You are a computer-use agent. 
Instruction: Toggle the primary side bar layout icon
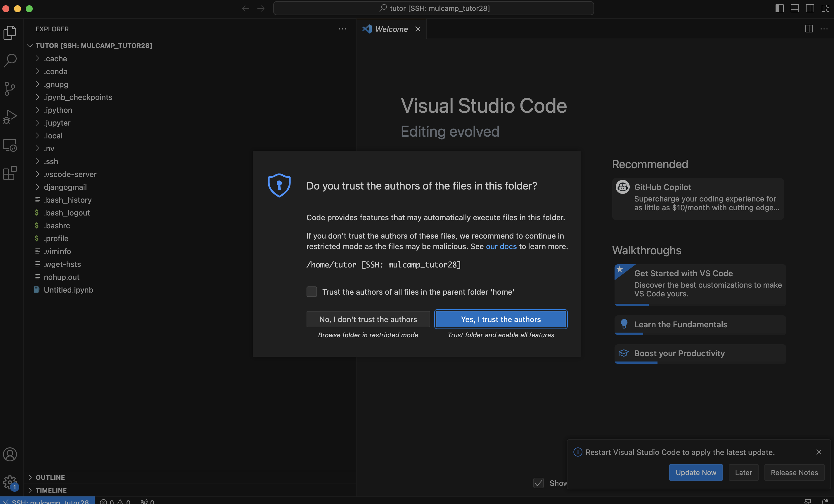pyautogui.click(x=779, y=8)
